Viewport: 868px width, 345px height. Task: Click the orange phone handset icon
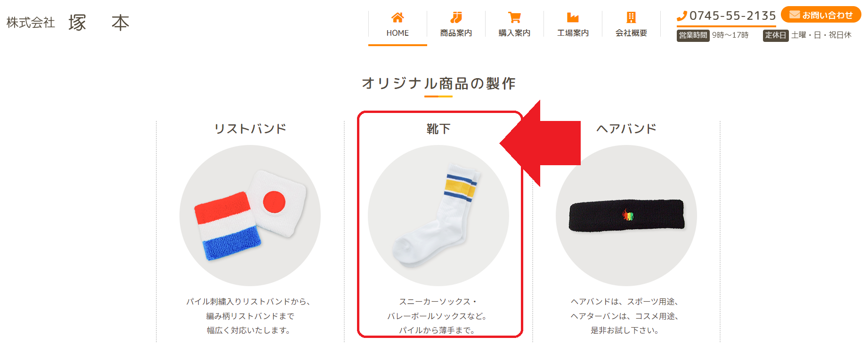[x=682, y=16]
